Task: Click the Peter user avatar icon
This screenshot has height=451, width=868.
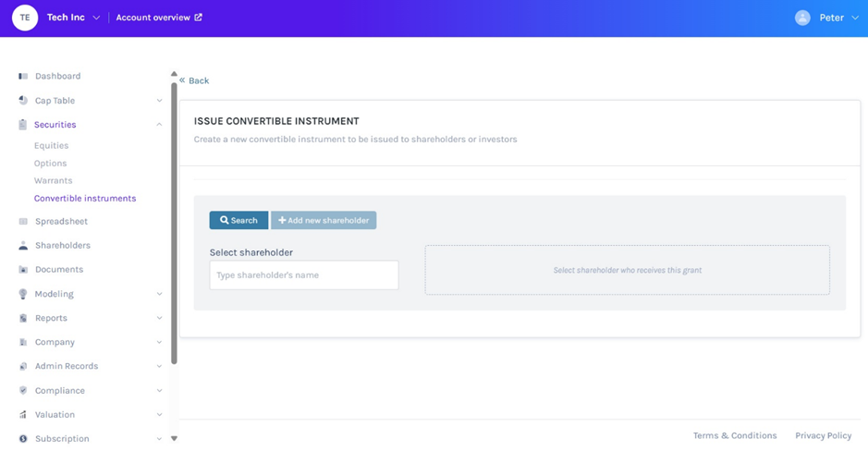Action: (802, 18)
